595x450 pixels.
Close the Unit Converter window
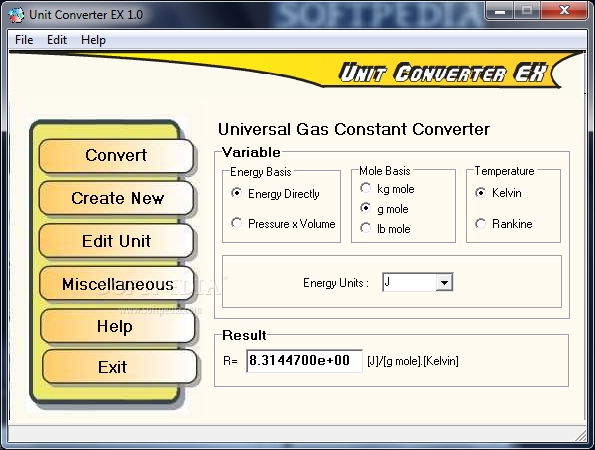coord(564,11)
